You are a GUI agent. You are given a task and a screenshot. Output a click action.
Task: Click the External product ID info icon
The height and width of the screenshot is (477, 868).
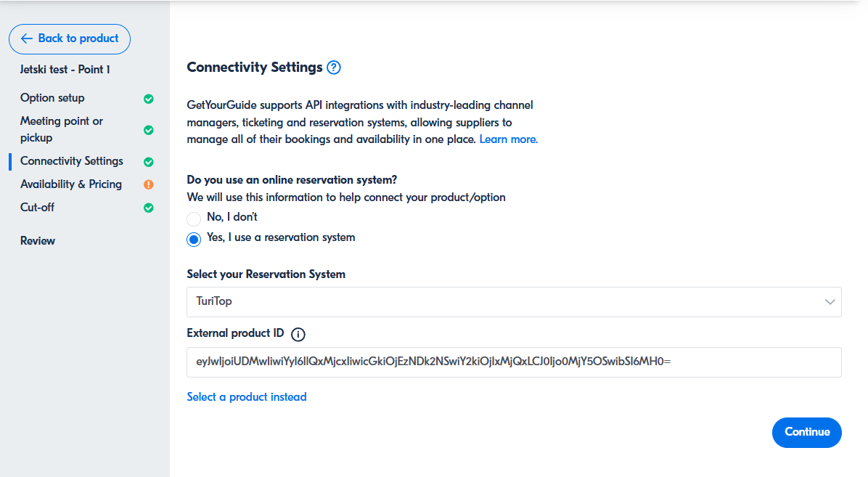tap(298, 334)
